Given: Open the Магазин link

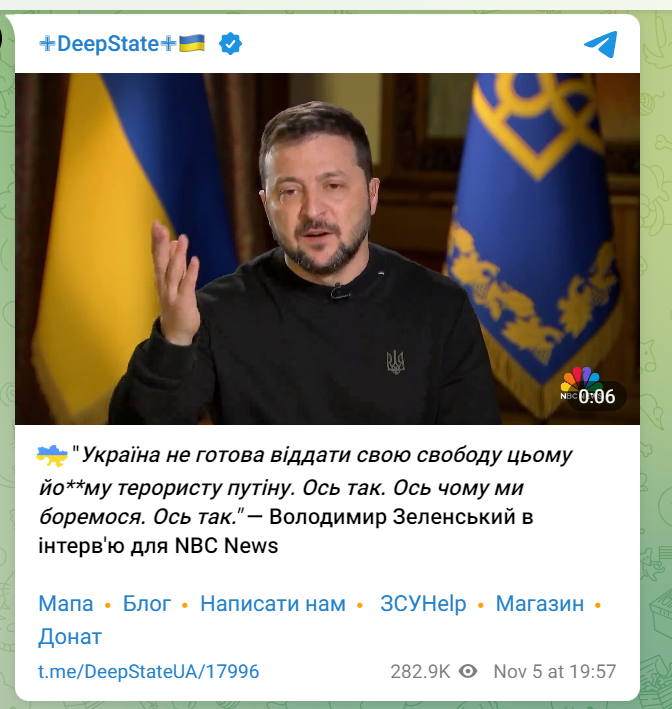Looking at the screenshot, I should [539, 604].
